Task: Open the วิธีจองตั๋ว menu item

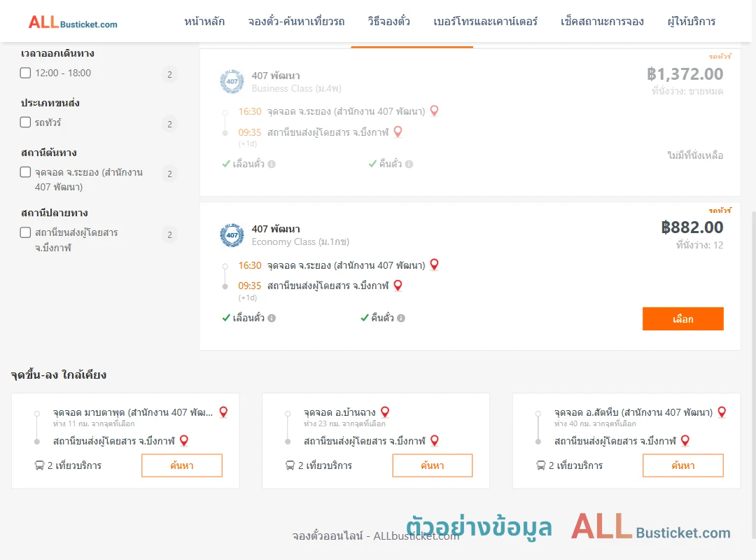Action: click(388, 21)
